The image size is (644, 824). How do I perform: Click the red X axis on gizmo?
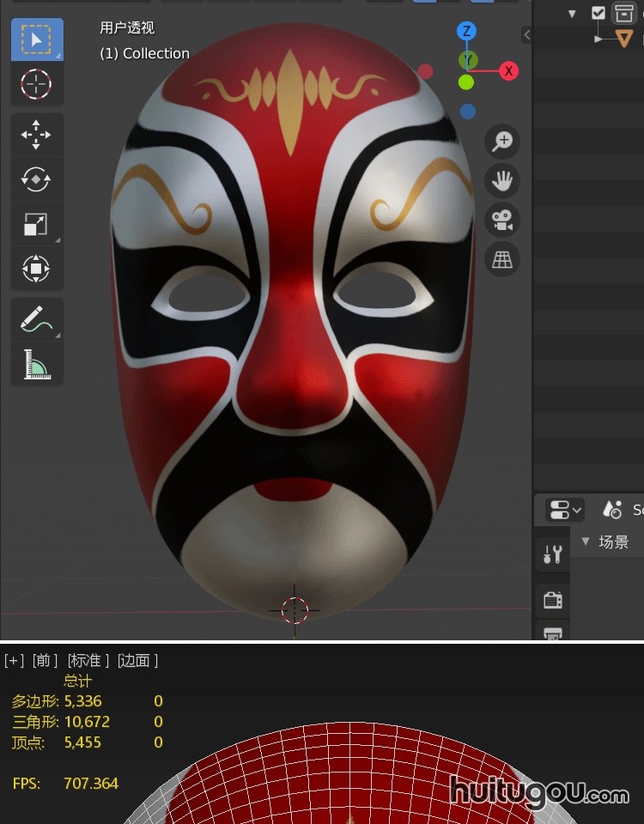(x=509, y=70)
